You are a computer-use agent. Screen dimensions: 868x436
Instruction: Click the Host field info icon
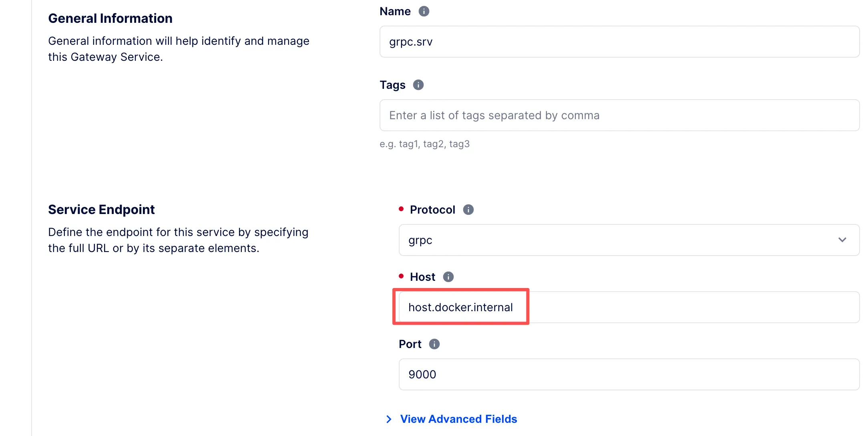click(448, 277)
